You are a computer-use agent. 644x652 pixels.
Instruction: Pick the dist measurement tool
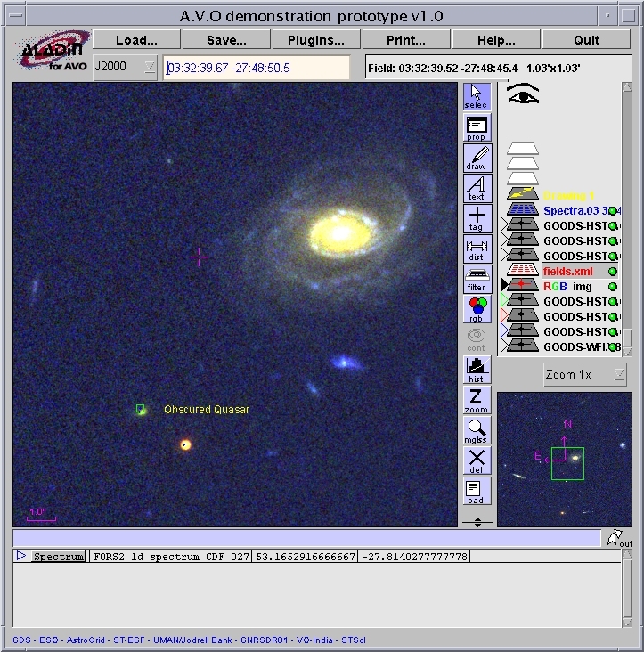tap(477, 249)
